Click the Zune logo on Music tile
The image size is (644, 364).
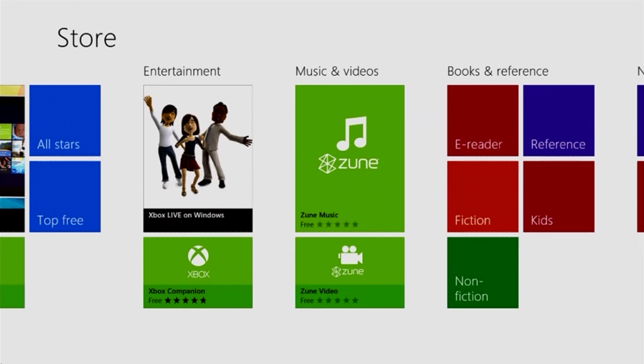pyautogui.click(x=348, y=163)
